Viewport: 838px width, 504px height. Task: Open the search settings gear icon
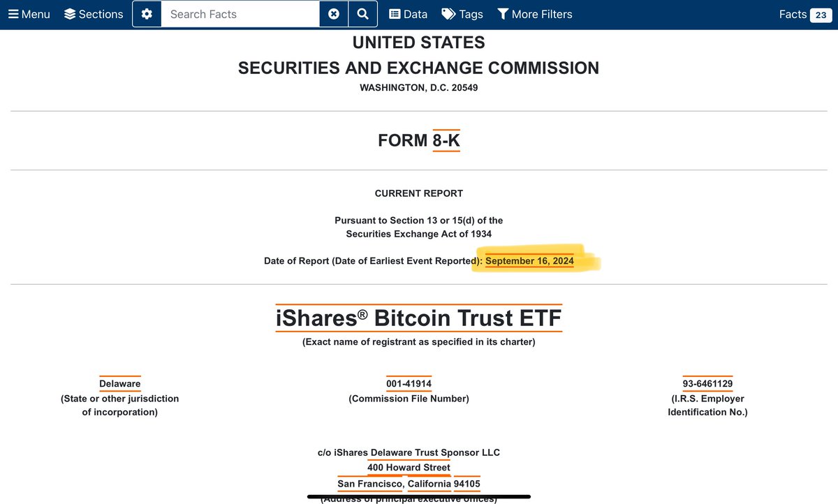tap(146, 13)
